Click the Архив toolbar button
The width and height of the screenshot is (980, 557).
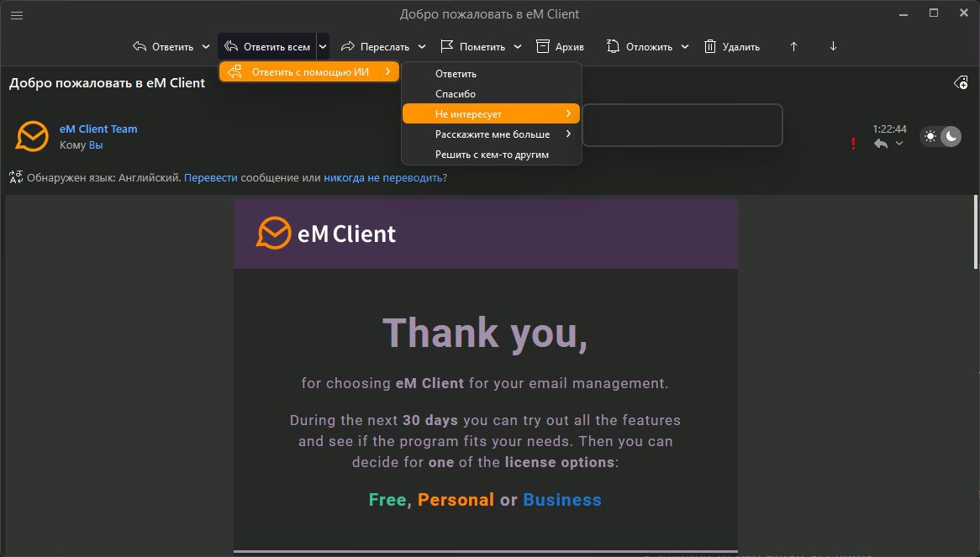(x=560, y=46)
